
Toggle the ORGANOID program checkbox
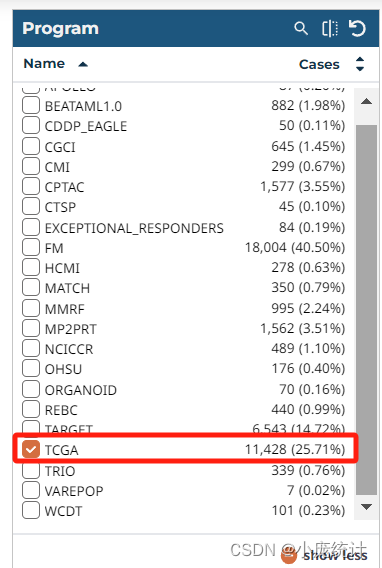click(31, 389)
